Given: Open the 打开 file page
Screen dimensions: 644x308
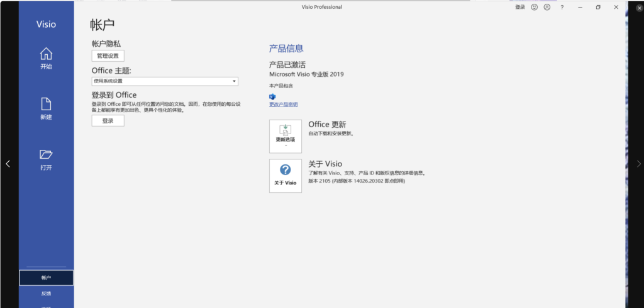Looking at the screenshot, I should pyautogui.click(x=46, y=159).
